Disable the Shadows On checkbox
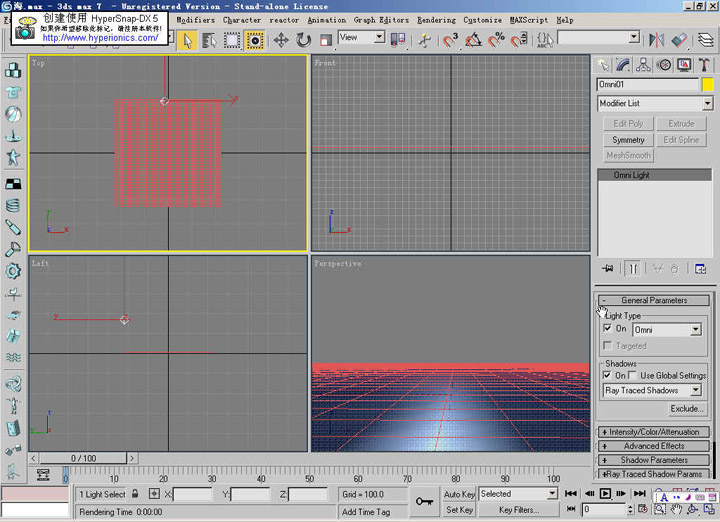720x522 pixels. coord(608,375)
